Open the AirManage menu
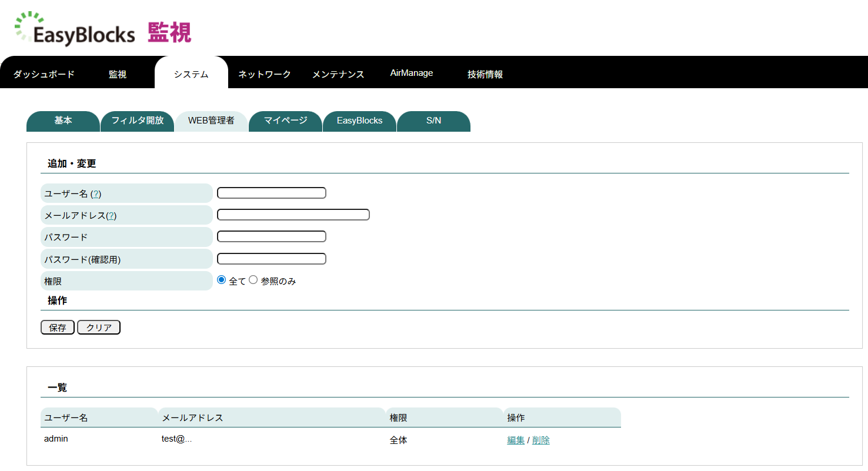 (x=412, y=72)
